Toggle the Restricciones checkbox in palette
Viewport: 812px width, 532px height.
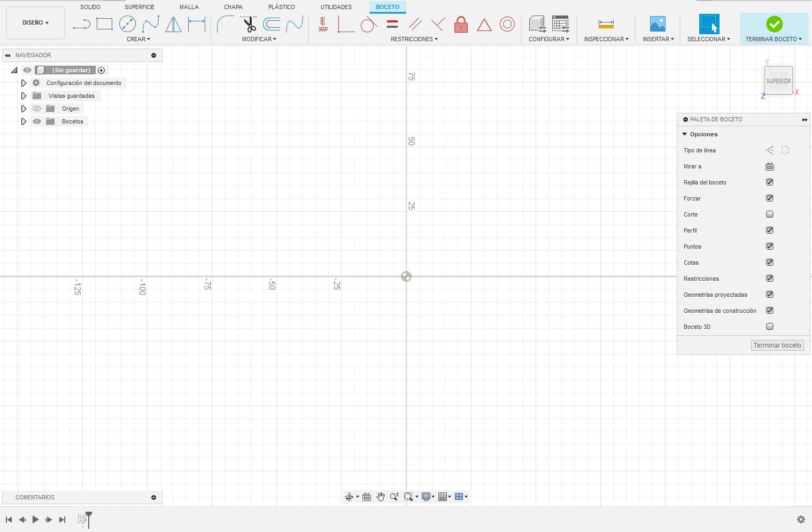(x=770, y=279)
